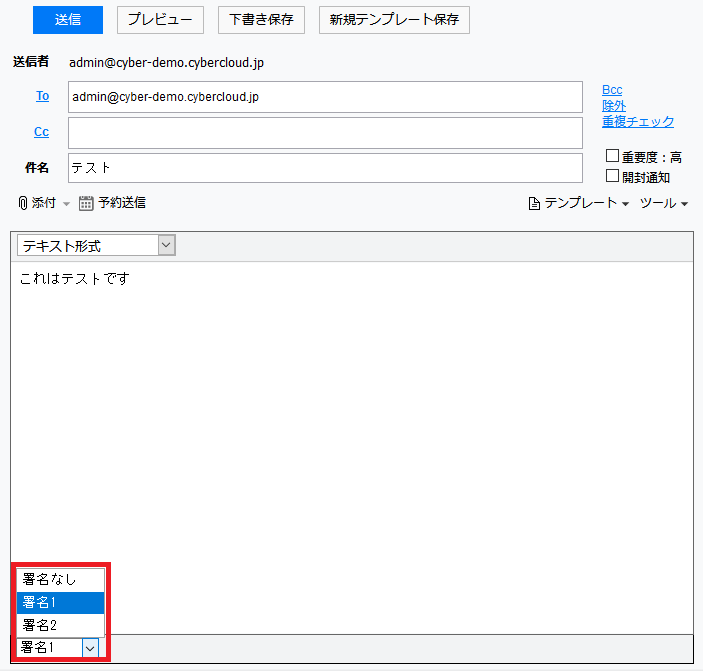Image resolution: width=703 pixels, height=671 pixels.
Task: Toggle the 開封通知 checkbox
Action: 613,176
